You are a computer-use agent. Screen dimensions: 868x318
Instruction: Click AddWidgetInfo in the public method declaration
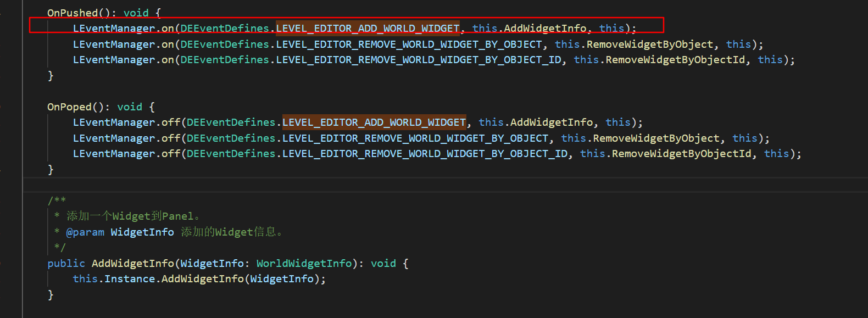point(133,263)
